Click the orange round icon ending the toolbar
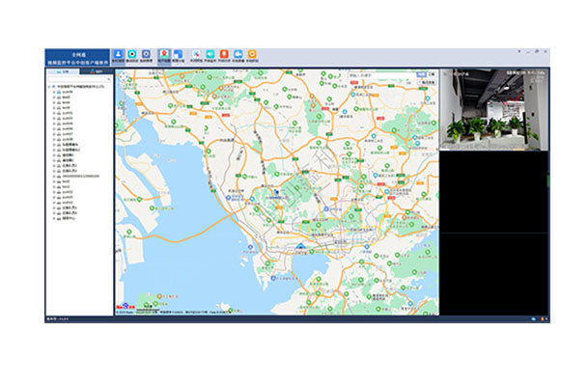The image size is (588, 386). click(252, 54)
